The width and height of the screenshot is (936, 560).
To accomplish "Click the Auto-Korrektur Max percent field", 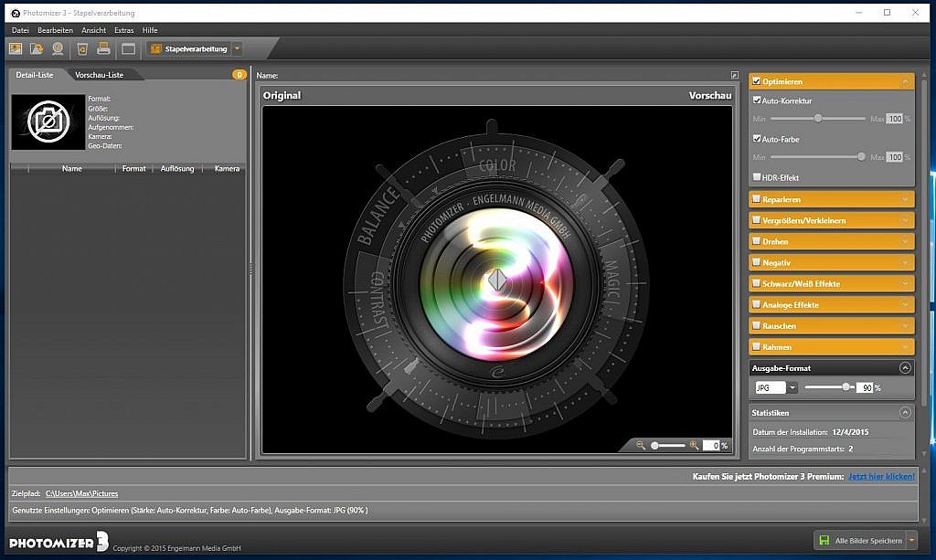I will click(894, 119).
